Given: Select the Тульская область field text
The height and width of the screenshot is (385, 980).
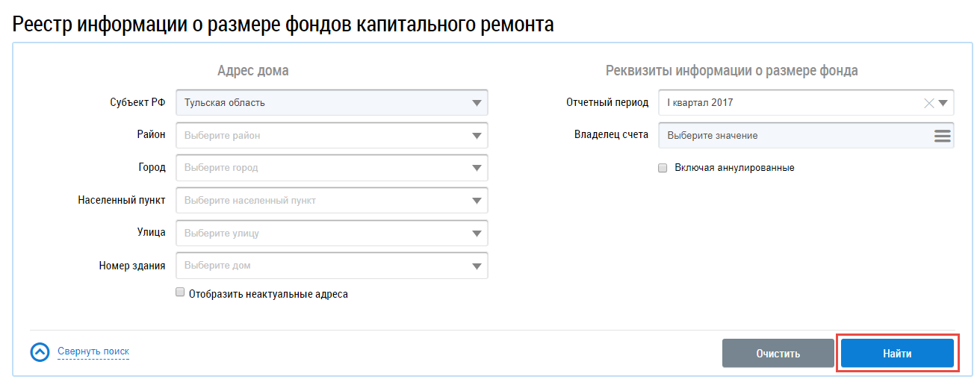Looking at the screenshot, I should pos(225,103).
